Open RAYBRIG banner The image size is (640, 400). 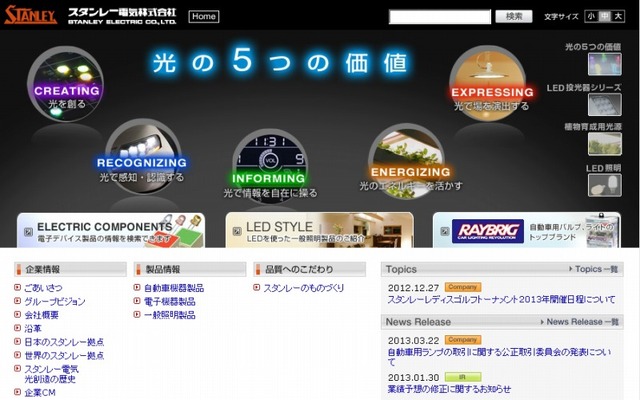pyautogui.click(x=527, y=230)
